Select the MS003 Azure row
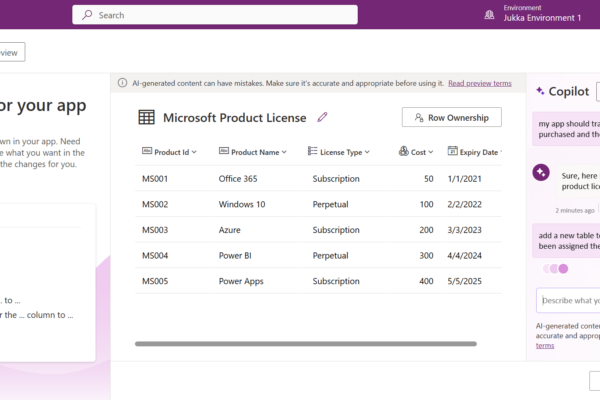 (320, 230)
